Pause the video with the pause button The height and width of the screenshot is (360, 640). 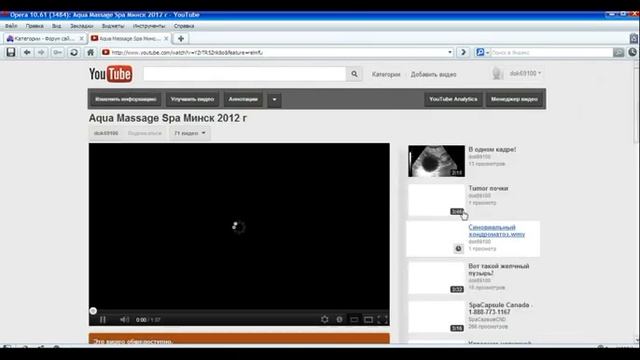[103, 320]
